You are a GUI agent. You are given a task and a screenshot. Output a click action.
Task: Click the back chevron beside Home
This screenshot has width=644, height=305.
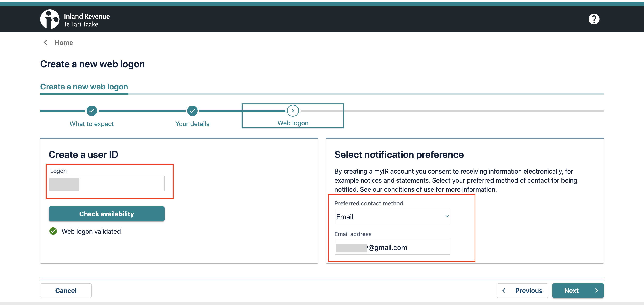(45, 42)
